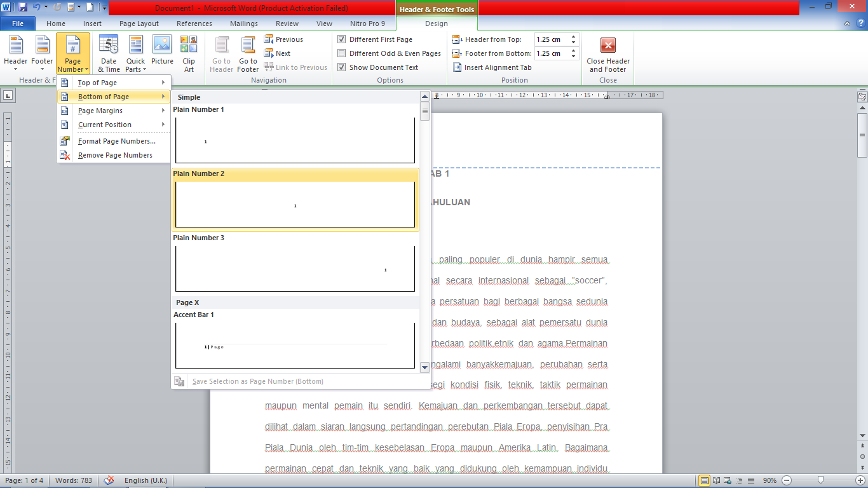Viewport: 868px width, 488px height.
Task: Expand the Top of Page submenu
Action: click(114, 83)
